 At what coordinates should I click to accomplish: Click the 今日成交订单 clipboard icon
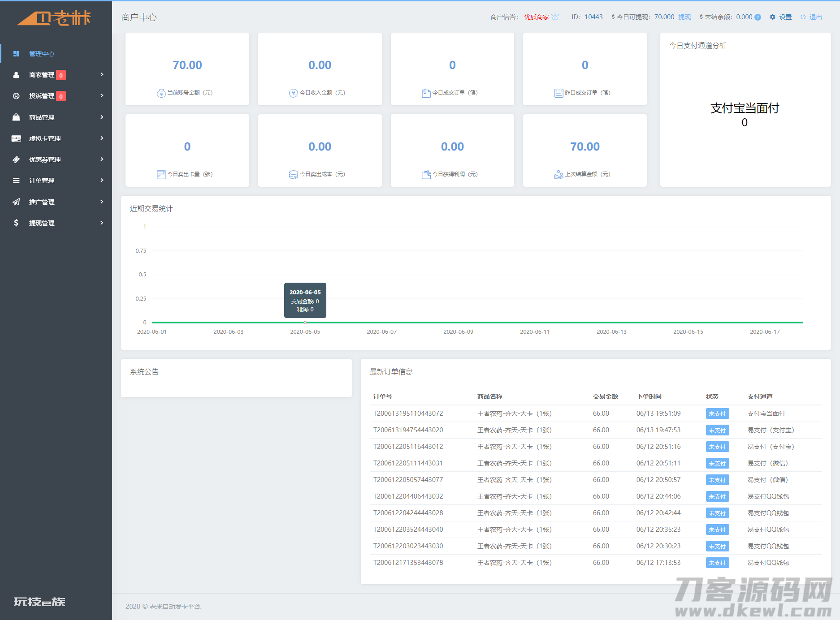(426, 93)
